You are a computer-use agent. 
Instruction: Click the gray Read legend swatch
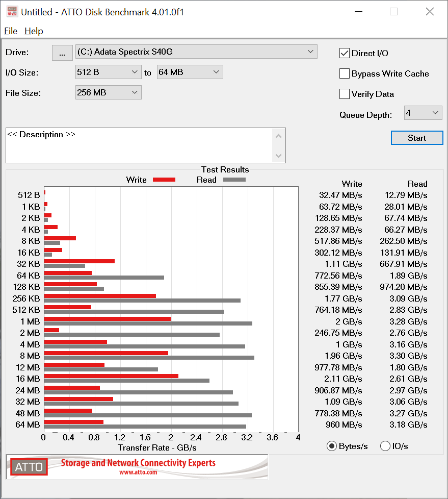click(234, 180)
